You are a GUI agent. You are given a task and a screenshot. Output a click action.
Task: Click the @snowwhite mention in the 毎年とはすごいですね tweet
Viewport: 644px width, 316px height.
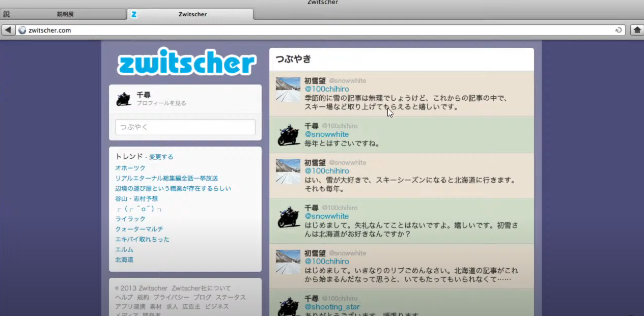(x=326, y=134)
